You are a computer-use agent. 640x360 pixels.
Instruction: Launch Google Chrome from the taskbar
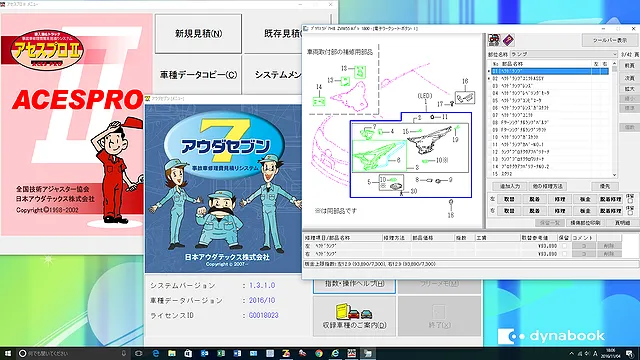319,353
